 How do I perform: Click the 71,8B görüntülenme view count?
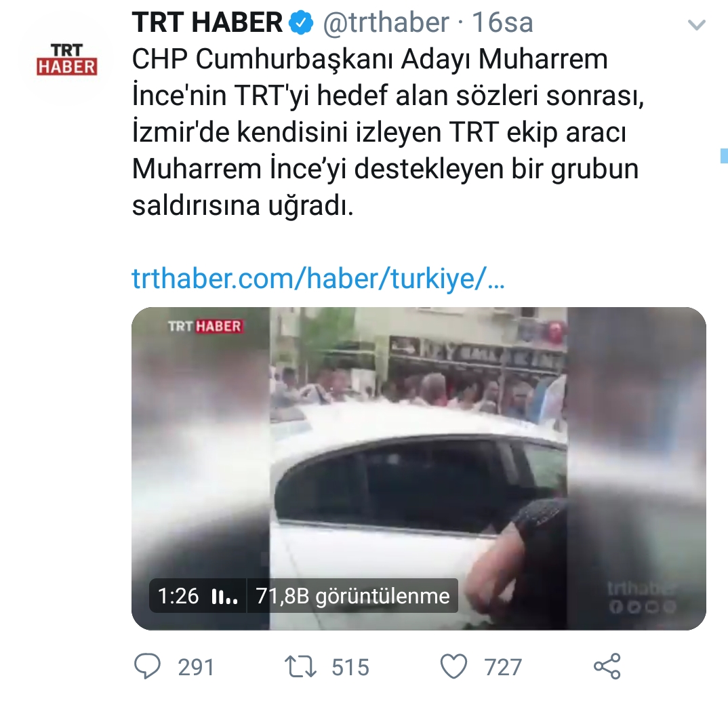pos(353,596)
